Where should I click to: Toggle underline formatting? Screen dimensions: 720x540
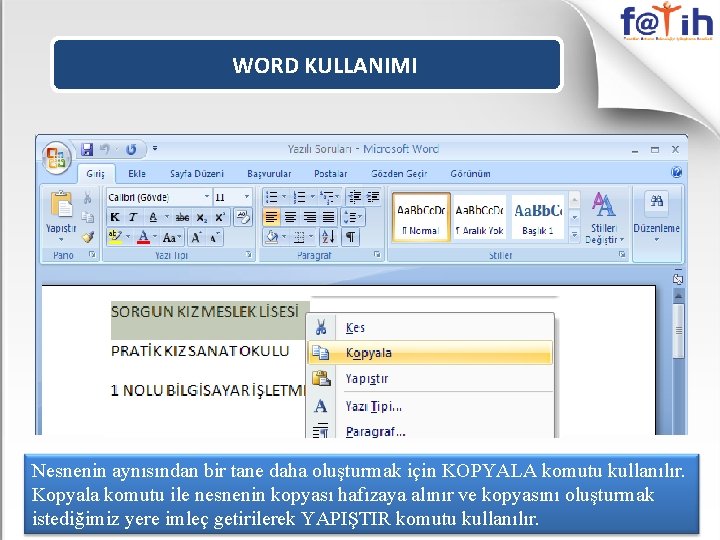click(x=153, y=217)
